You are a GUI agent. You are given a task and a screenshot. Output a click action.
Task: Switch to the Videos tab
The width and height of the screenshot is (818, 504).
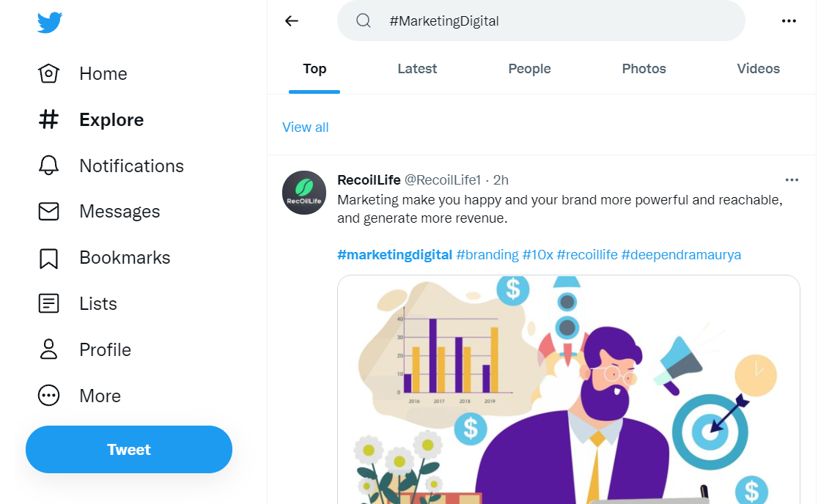(x=758, y=69)
